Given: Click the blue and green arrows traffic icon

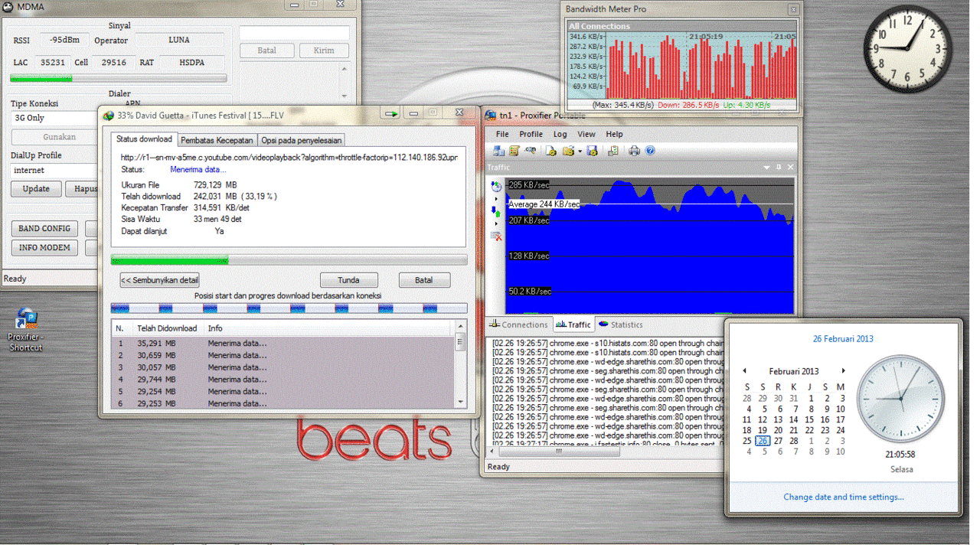Looking at the screenshot, I should tap(496, 211).
